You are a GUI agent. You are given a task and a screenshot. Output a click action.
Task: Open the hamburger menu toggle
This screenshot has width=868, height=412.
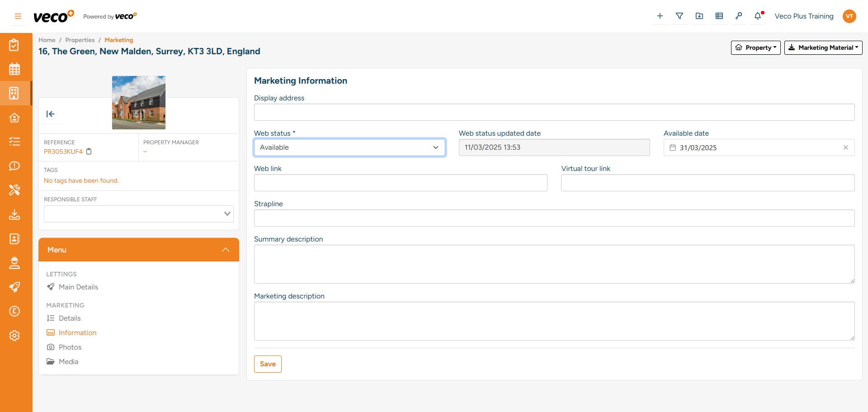(18, 16)
